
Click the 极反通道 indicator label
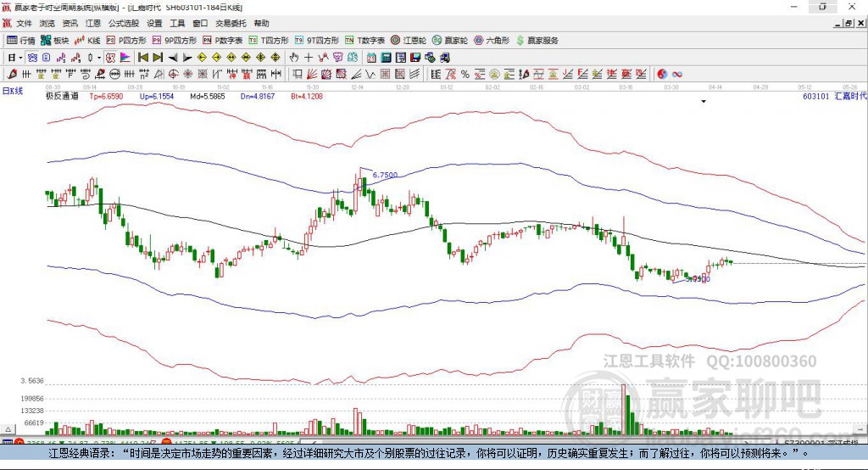(62, 96)
